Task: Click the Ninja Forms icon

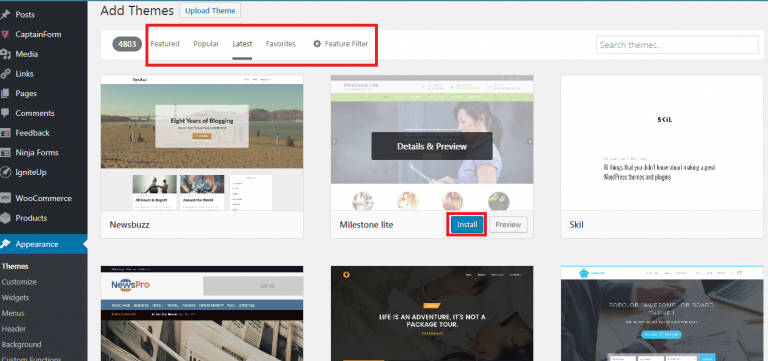Action: click(x=5, y=152)
